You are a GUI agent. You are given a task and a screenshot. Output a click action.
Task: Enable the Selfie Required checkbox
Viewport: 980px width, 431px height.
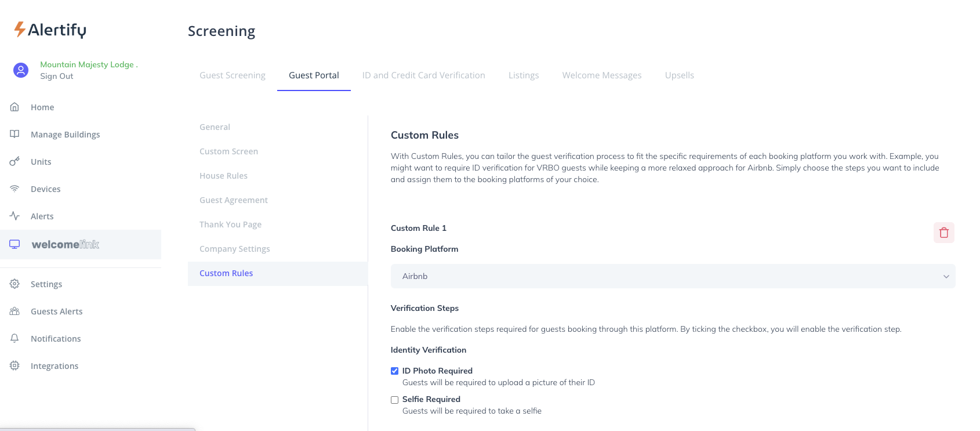click(395, 400)
